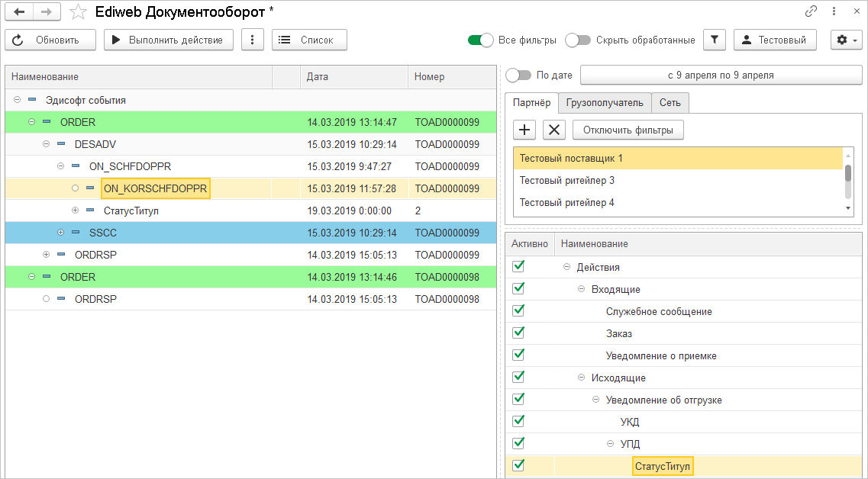The image size is (868, 479).
Task: Click the funnel filter icon button
Action: (714, 40)
